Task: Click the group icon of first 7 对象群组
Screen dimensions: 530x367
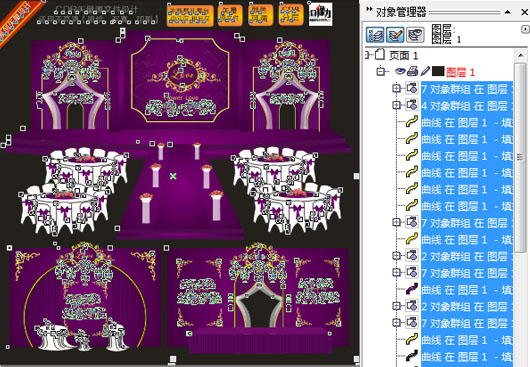Action: pos(412,88)
